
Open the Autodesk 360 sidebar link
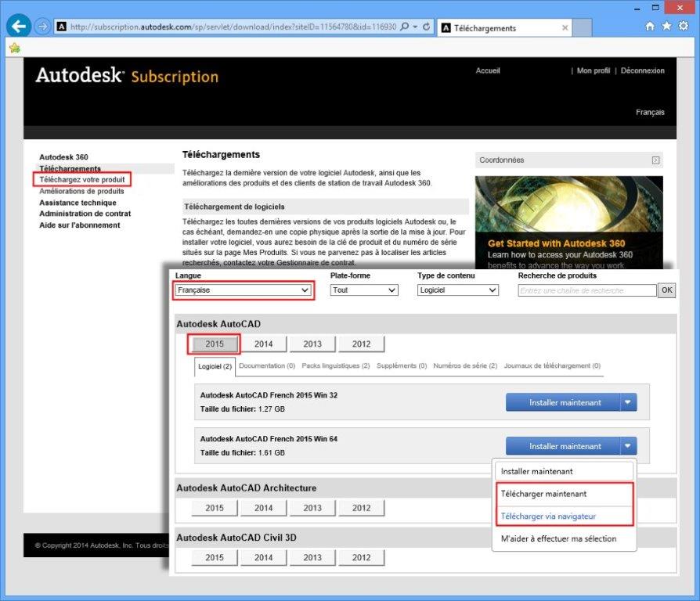63,157
